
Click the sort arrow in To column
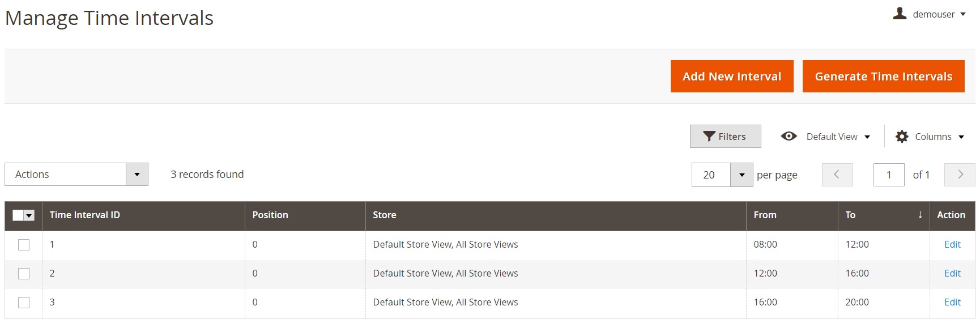pyautogui.click(x=920, y=215)
